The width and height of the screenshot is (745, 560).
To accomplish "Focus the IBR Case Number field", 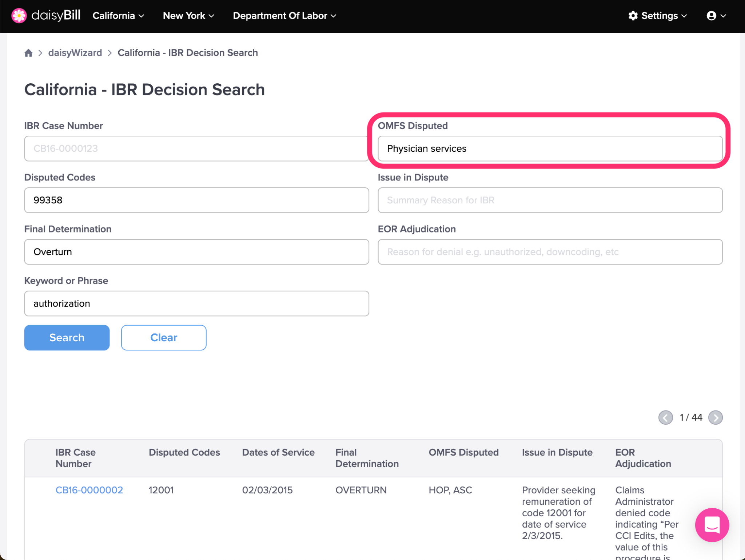I will pos(196,148).
